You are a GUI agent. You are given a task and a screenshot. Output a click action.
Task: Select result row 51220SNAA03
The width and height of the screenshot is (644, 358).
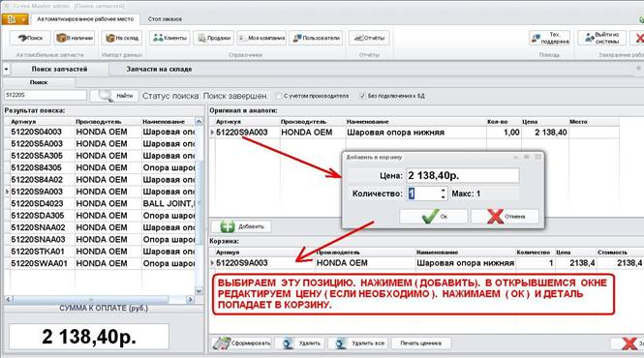point(100,239)
